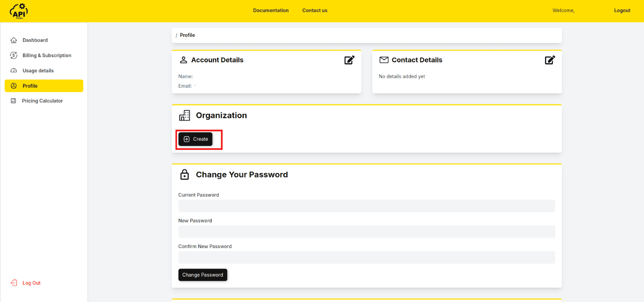Open Documentation in the top navigation
Viewport: 644px width, 302px height.
tap(270, 10)
